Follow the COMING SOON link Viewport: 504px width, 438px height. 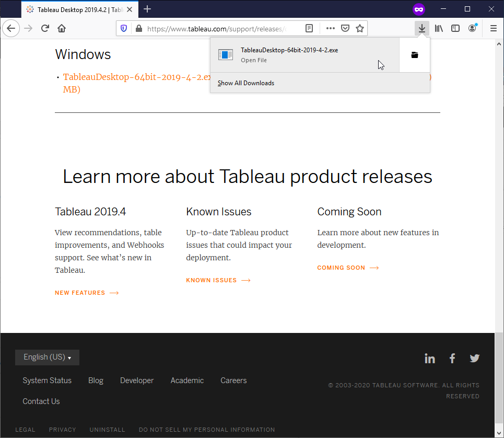coord(348,268)
